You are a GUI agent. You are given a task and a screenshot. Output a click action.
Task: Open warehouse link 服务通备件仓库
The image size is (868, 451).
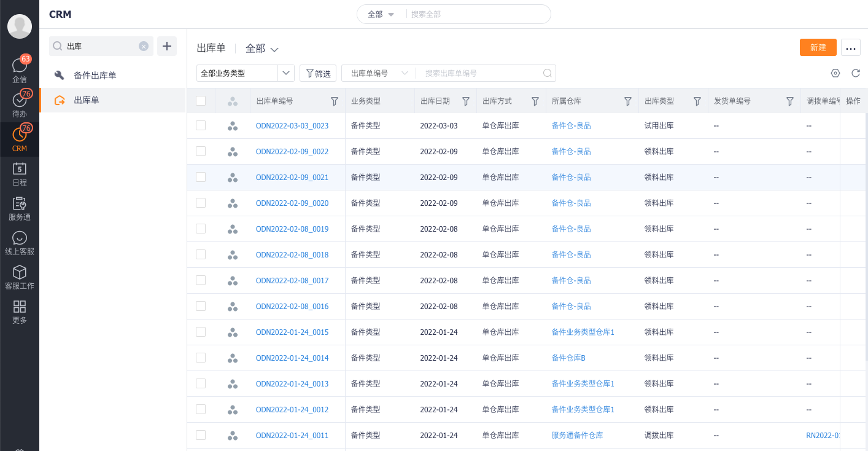(x=577, y=436)
